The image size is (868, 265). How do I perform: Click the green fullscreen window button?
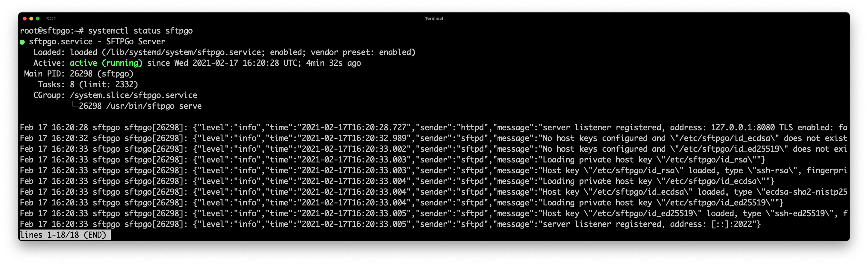[x=38, y=19]
